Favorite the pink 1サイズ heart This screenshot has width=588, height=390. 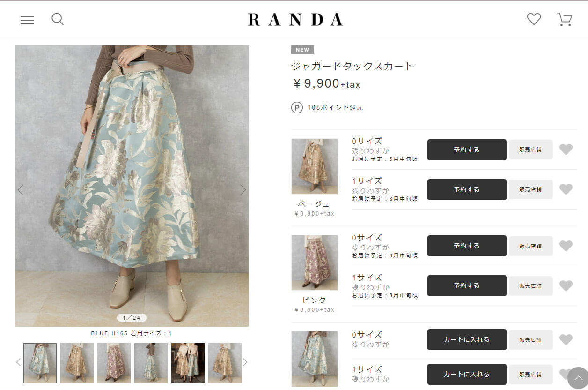tap(566, 285)
